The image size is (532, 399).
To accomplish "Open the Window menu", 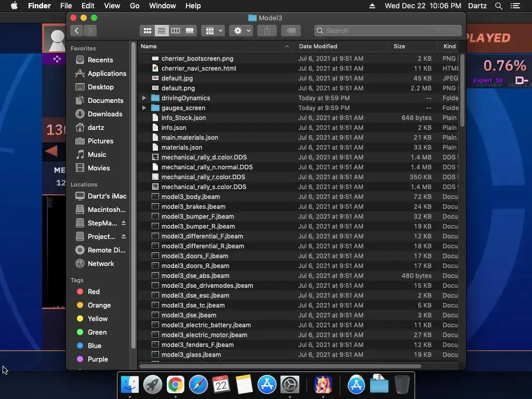I will 163,6.
